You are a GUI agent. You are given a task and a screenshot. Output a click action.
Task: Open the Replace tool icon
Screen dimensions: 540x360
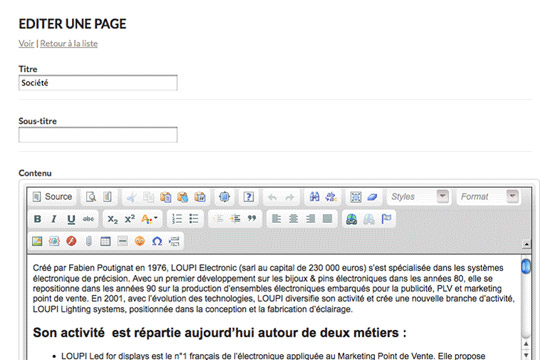(x=331, y=197)
